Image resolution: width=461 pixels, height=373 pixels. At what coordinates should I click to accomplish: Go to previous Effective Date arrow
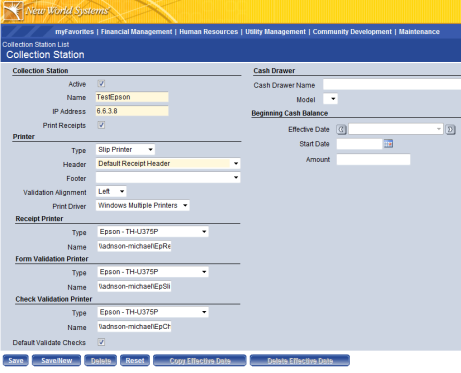[x=341, y=129]
